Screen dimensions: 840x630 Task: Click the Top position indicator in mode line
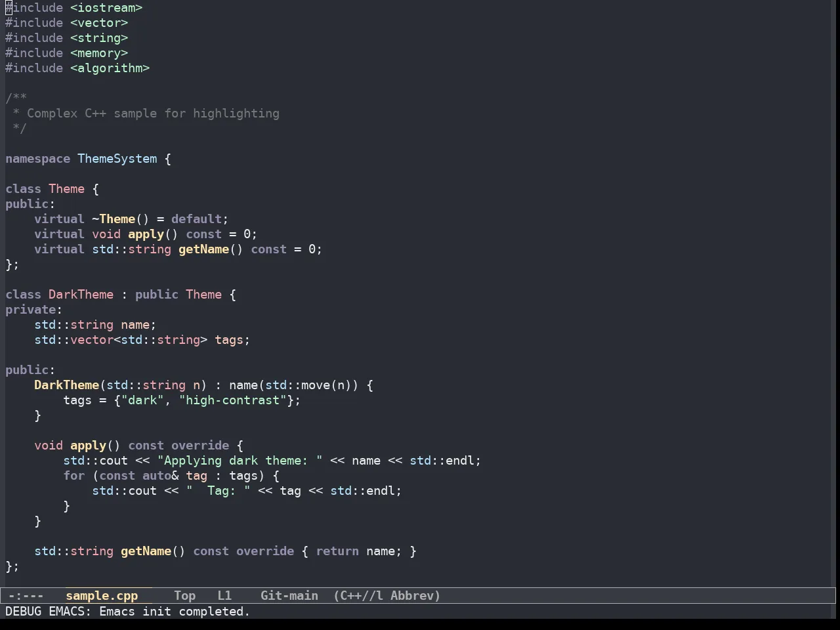point(184,596)
